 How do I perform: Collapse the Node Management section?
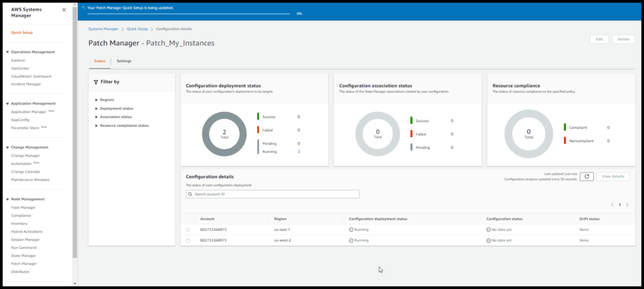(x=8, y=199)
